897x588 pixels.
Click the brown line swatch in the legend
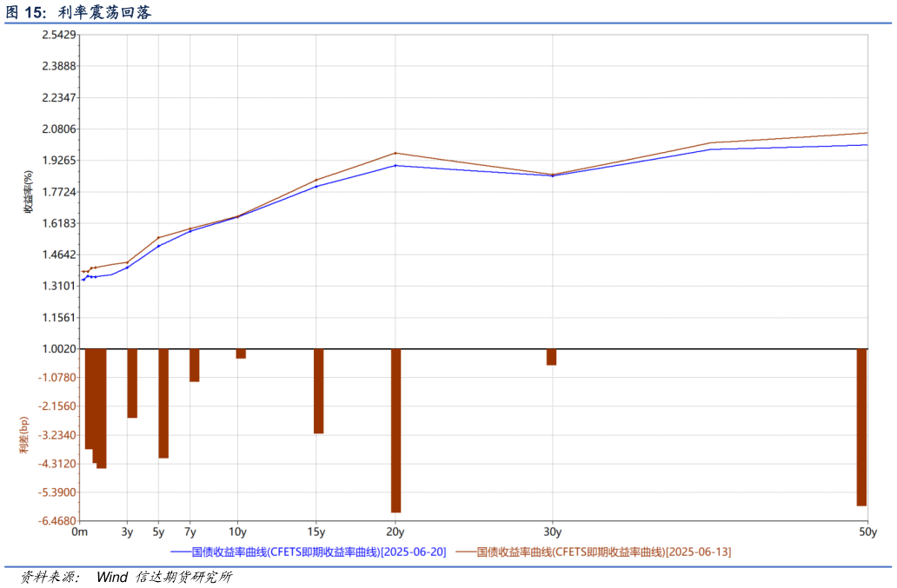pyautogui.click(x=465, y=552)
